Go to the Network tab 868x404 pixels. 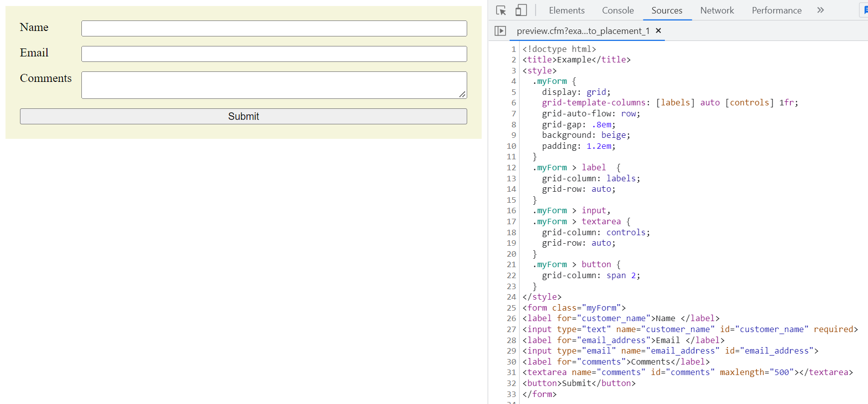[717, 10]
